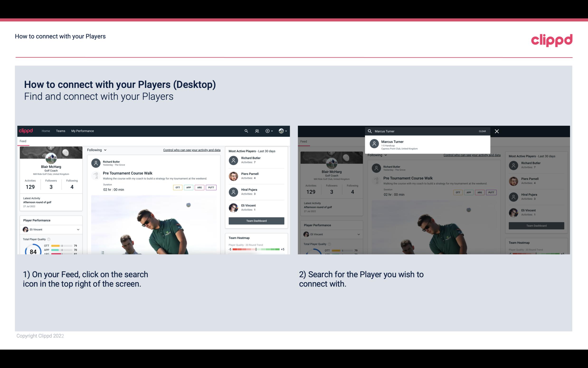This screenshot has width=588, height=368.
Task: Select the My Performance tab
Action: point(83,131)
